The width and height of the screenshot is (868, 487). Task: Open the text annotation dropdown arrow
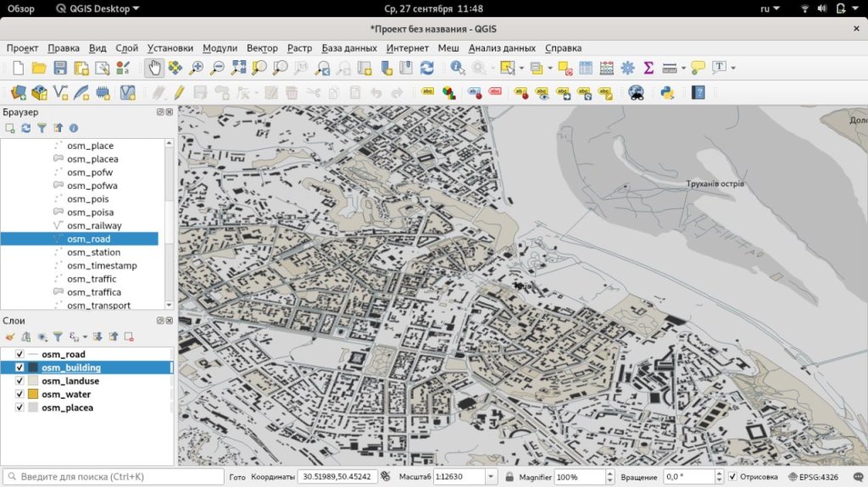(x=733, y=68)
